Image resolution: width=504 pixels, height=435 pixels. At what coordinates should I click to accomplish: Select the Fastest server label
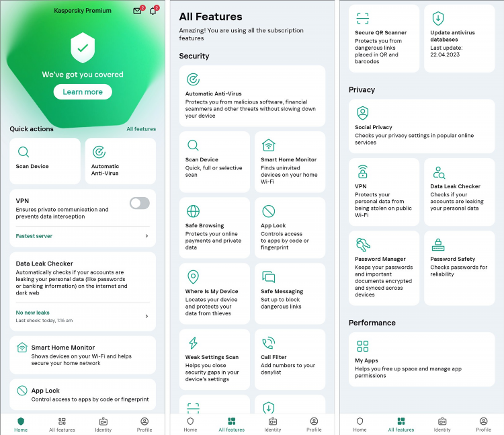coord(34,236)
